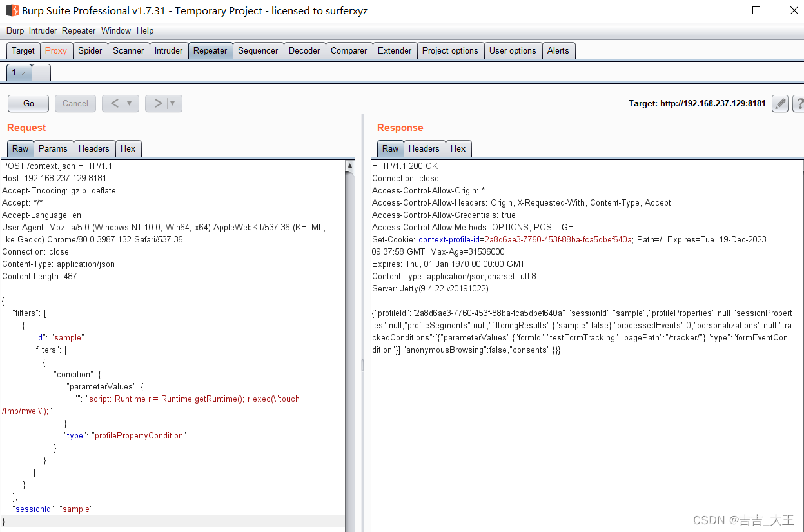Image resolution: width=804 pixels, height=532 pixels.
Task: Open the help question mark icon
Action: (798, 103)
